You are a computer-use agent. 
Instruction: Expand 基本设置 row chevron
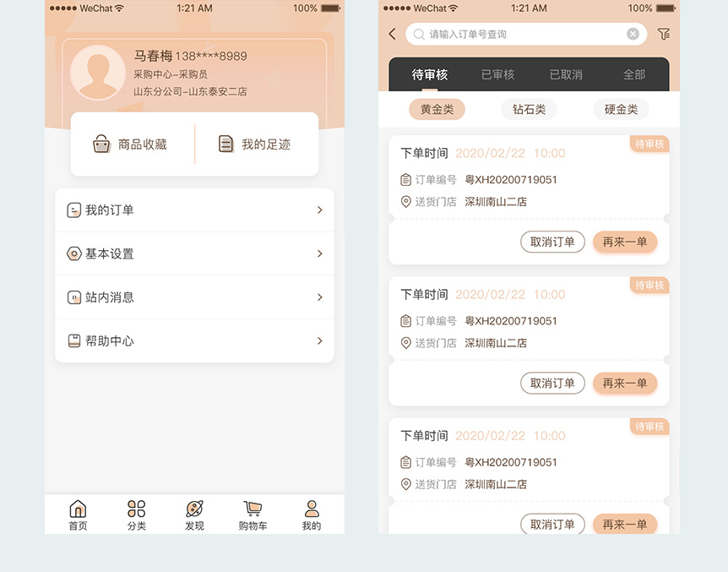(319, 253)
